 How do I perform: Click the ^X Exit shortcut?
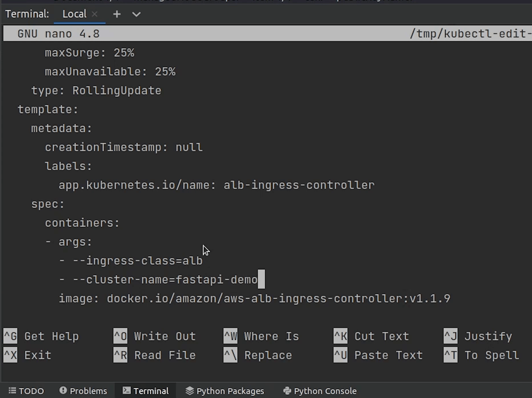coord(28,355)
